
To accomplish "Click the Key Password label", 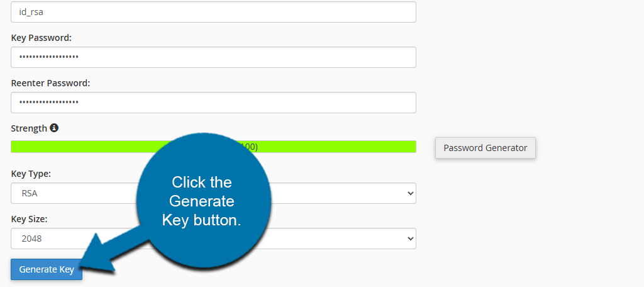I will (42, 38).
